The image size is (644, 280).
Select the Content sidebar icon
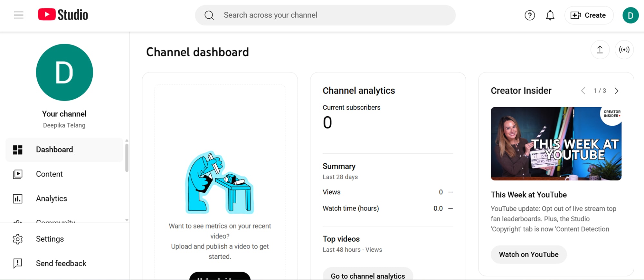(x=18, y=174)
